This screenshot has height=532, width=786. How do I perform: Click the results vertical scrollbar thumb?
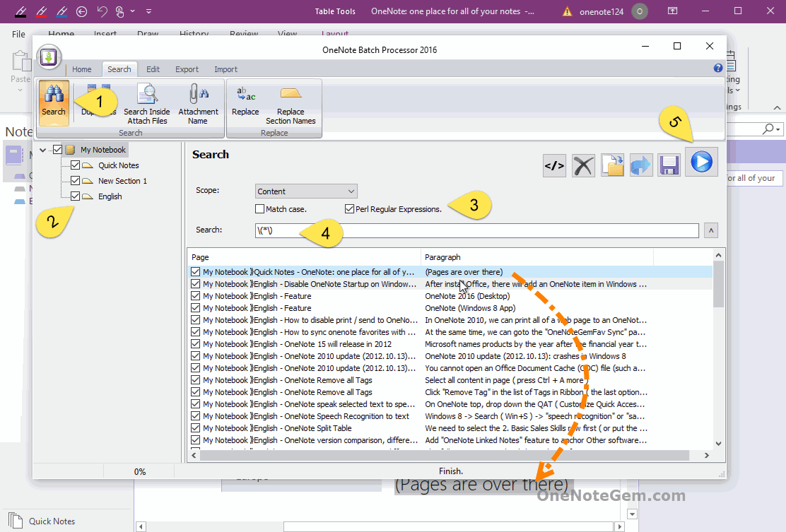[x=718, y=284]
